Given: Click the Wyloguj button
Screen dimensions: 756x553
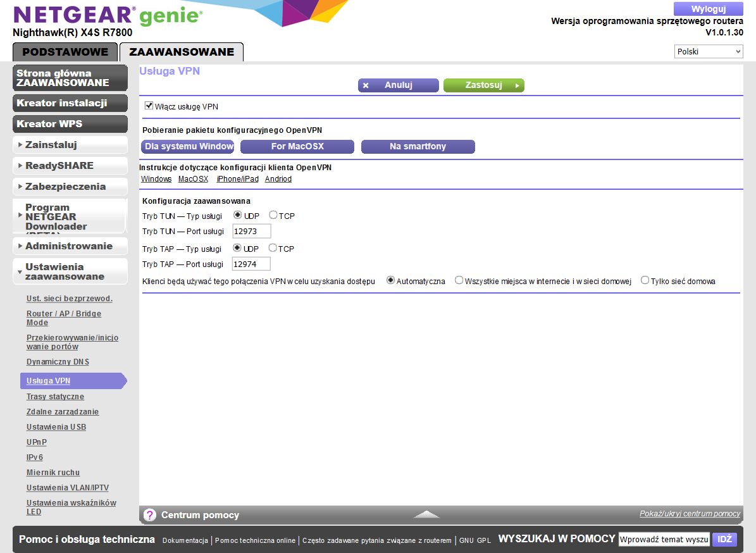Looking at the screenshot, I should coord(709,9).
